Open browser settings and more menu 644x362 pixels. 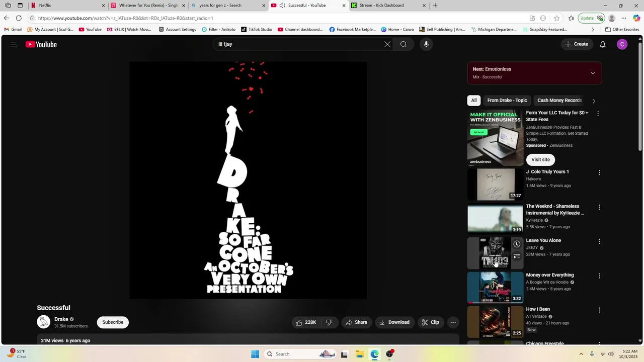(x=624, y=18)
